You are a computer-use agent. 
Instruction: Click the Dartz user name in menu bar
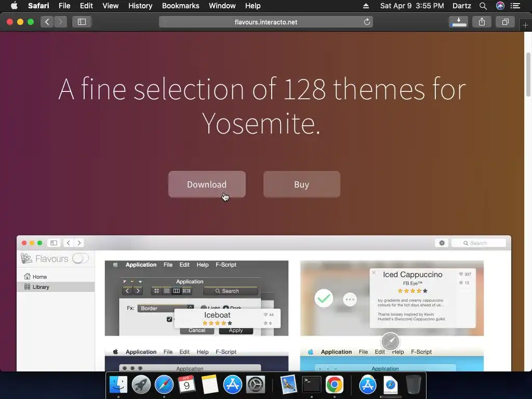tap(462, 6)
